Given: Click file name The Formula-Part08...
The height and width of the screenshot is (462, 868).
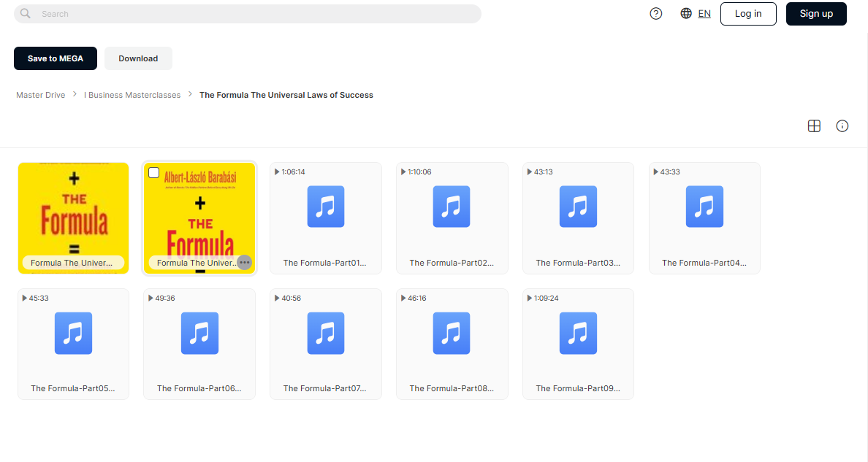Looking at the screenshot, I should (451, 388).
